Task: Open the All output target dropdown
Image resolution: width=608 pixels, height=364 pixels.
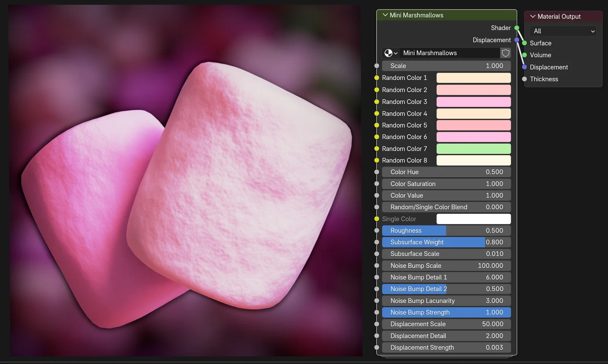Action: (x=563, y=31)
